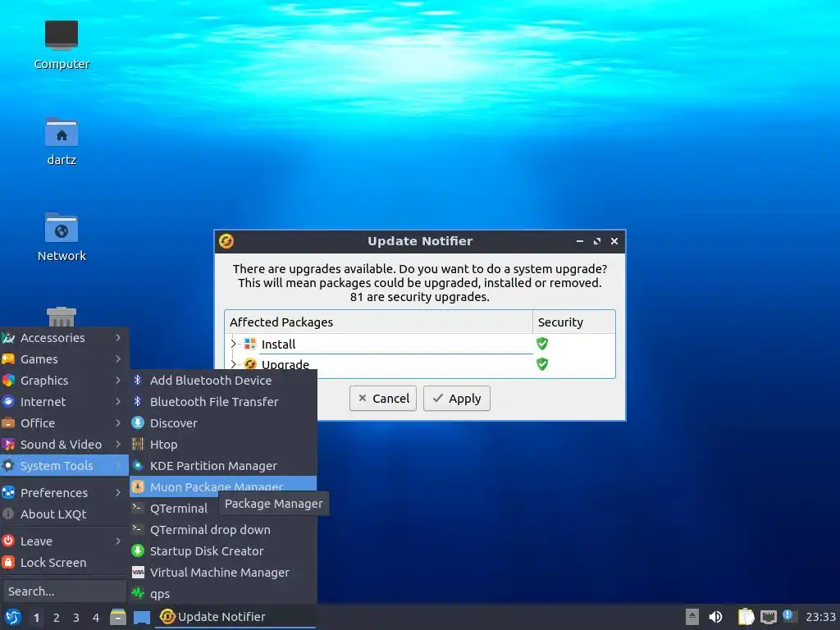Click the Install row security shield icon

click(x=542, y=344)
